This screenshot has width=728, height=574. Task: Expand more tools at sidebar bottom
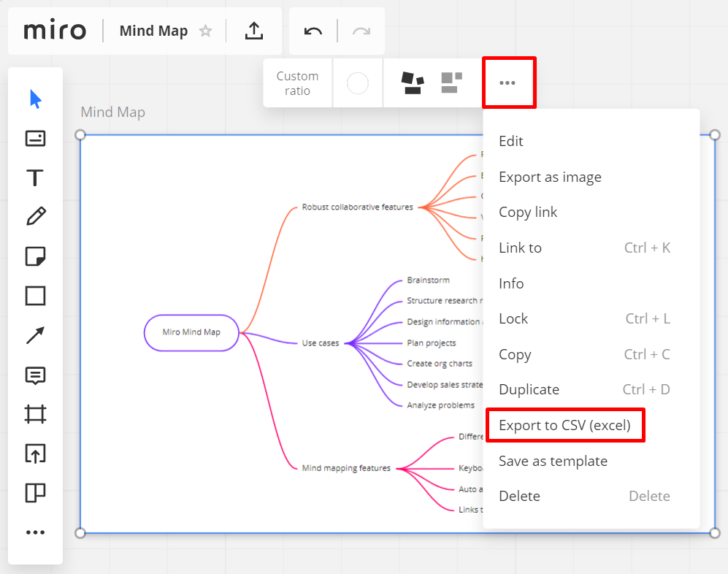[35, 532]
